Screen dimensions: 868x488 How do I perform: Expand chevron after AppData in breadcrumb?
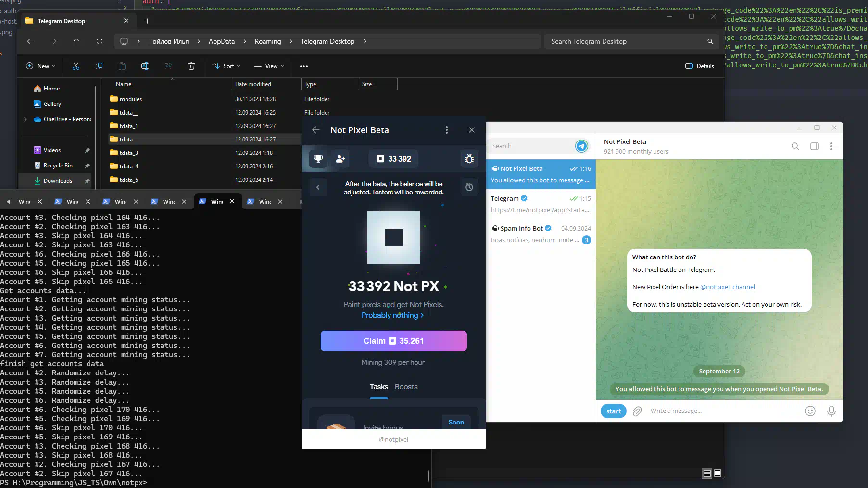coord(245,41)
